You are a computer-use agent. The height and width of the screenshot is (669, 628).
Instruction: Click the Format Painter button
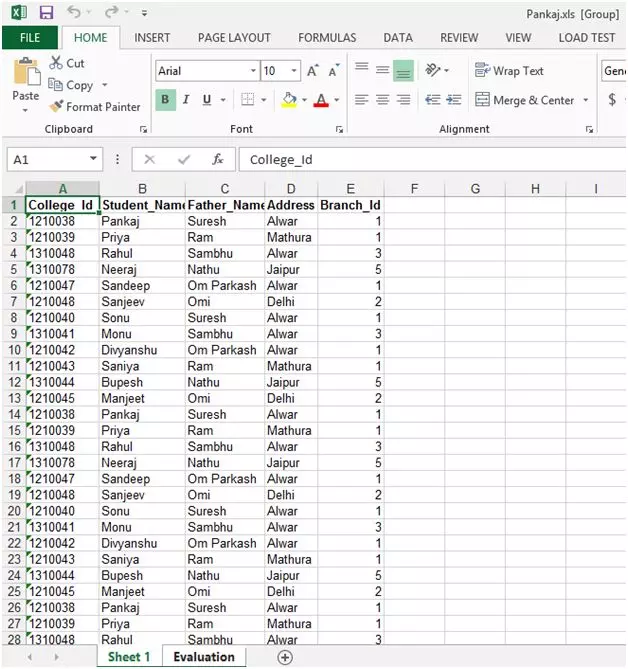95,107
